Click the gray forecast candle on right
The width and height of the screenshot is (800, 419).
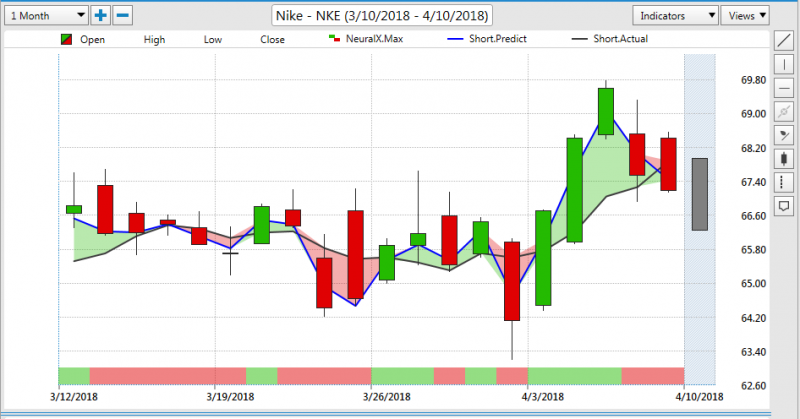tap(699, 194)
